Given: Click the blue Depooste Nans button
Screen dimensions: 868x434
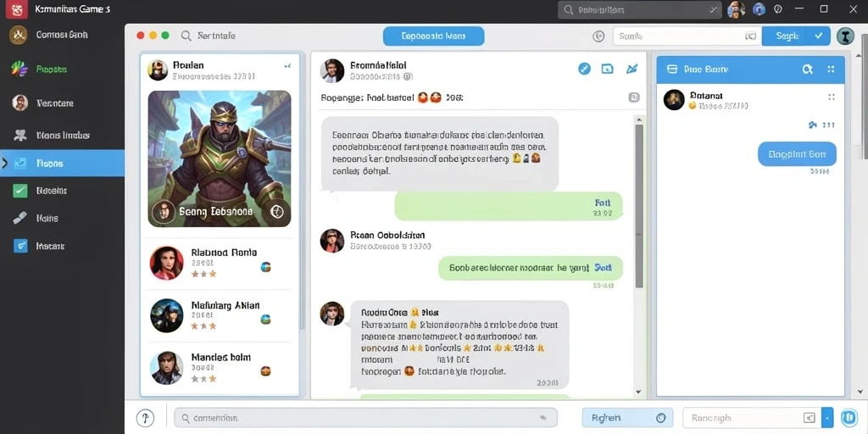Looking at the screenshot, I should coord(433,36).
